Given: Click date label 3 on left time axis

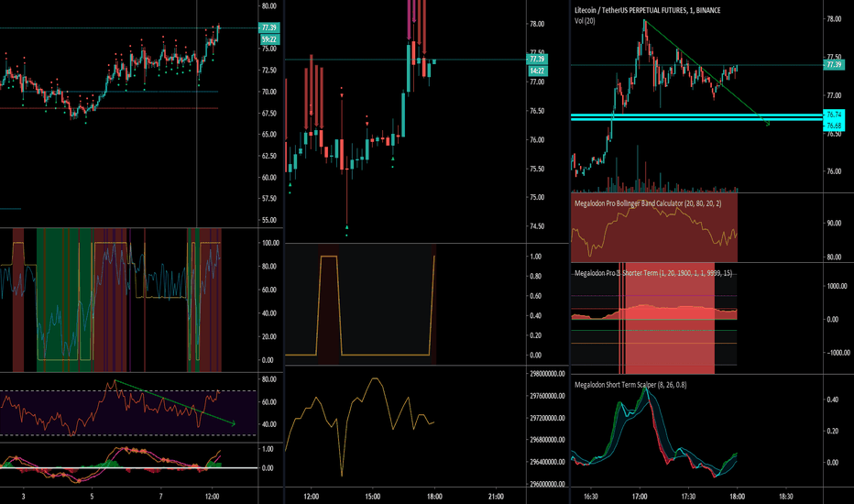Looking at the screenshot, I should coord(24,497).
